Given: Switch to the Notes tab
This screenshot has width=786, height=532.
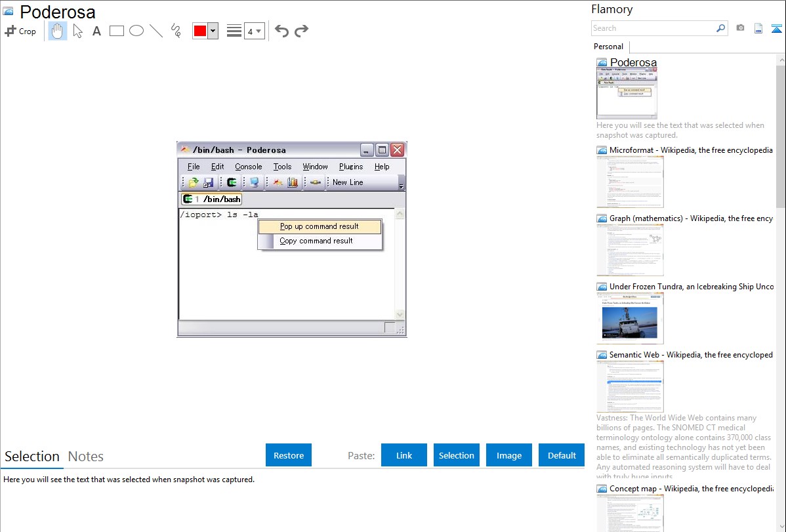Looking at the screenshot, I should tap(86, 457).
